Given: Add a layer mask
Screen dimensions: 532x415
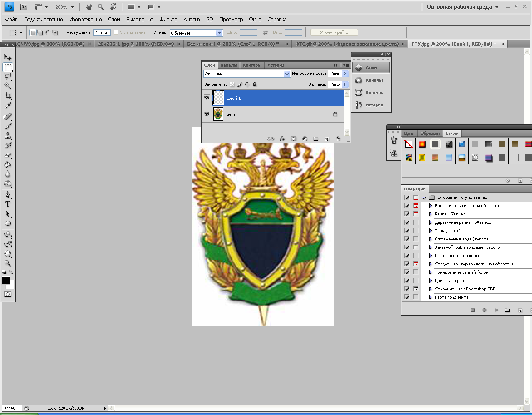Looking at the screenshot, I should [x=293, y=139].
